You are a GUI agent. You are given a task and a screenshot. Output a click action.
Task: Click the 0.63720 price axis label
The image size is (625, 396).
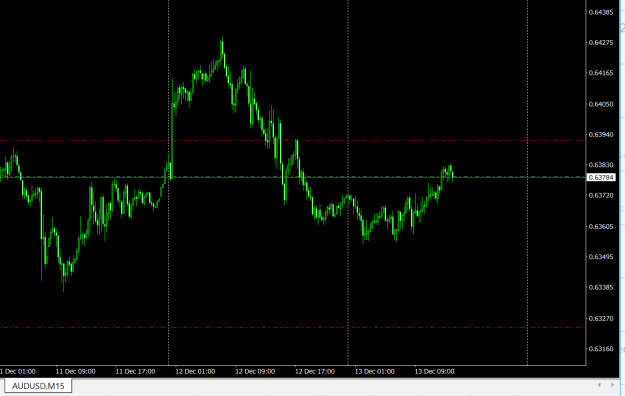(601, 195)
